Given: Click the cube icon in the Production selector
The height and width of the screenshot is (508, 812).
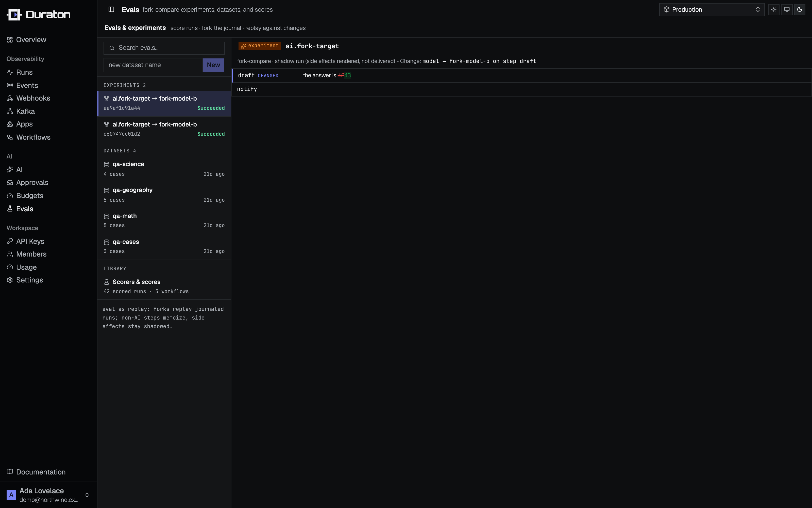Looking at the screenshot, I should click(x=667, y=9).
